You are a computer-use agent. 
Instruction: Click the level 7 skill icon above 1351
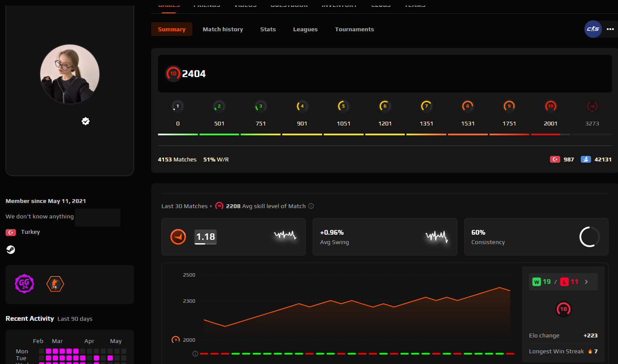427,106
